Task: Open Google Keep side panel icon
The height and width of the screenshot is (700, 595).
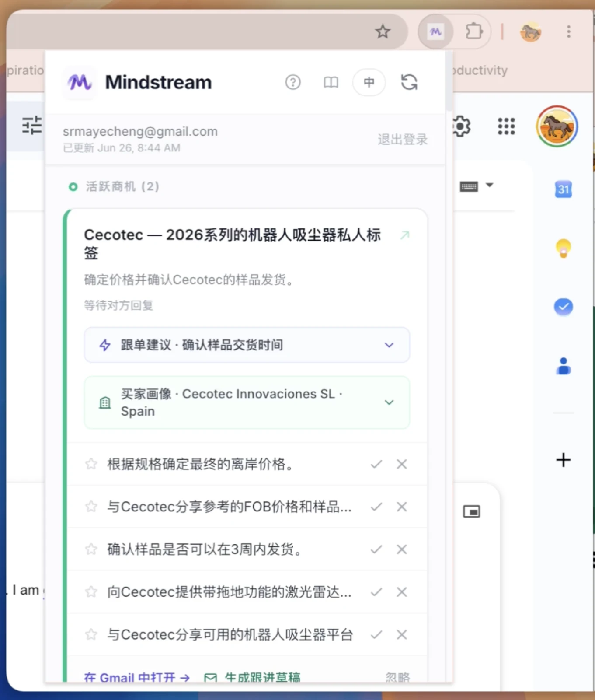Action: (x=564, y=248)
